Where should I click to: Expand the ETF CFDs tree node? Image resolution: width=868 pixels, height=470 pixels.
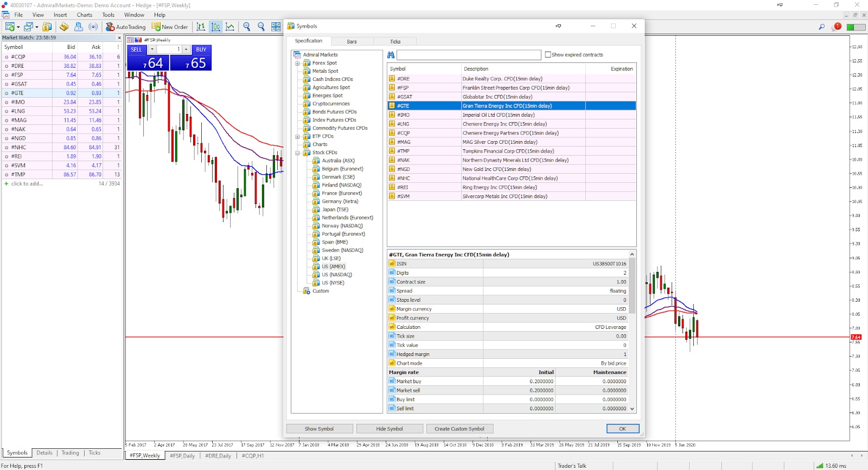(297, 136)
